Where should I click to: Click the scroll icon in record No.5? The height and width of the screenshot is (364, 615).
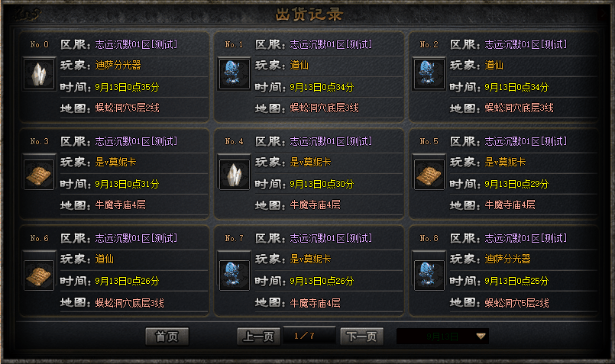[429, 175]
